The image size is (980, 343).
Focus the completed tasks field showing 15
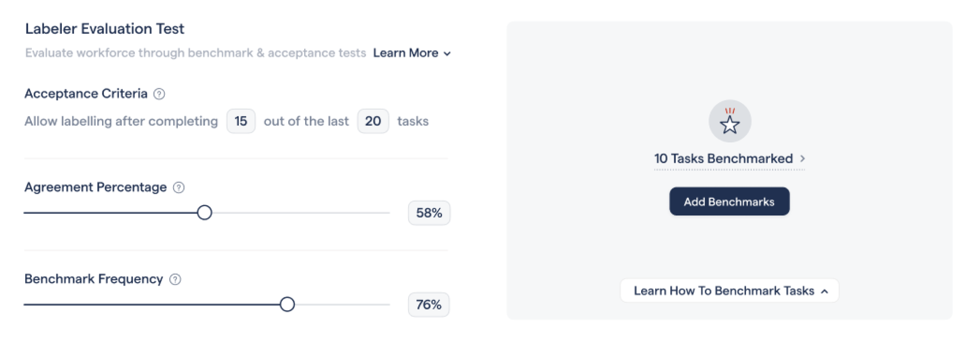point(241,121)
